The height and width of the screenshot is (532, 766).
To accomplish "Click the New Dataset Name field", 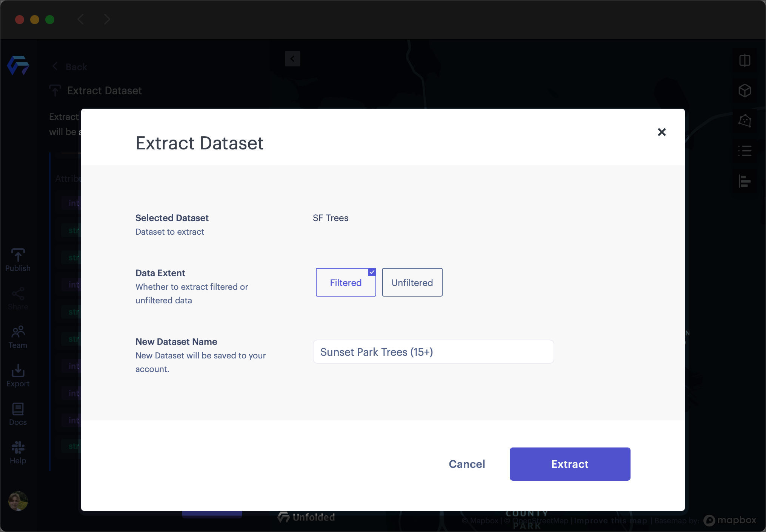I will (433, 352).
